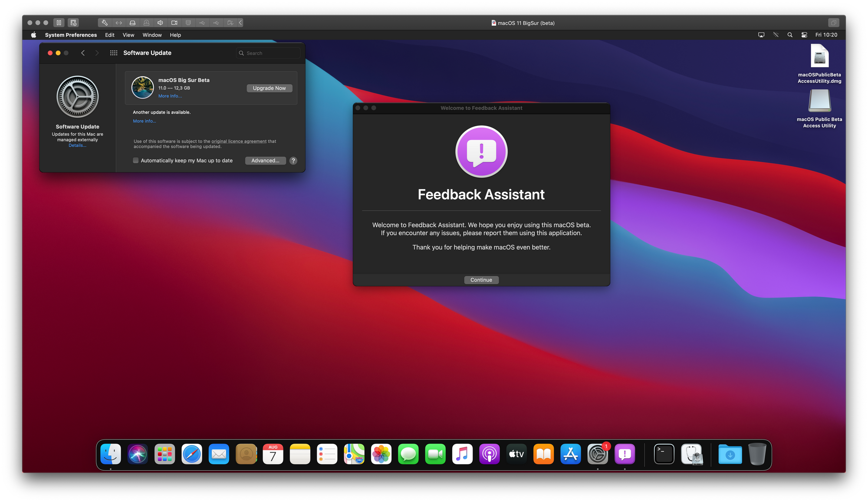Click the enter full-screen icon in VM title bar
868x502 pixels.
click(x=833, y=23)
